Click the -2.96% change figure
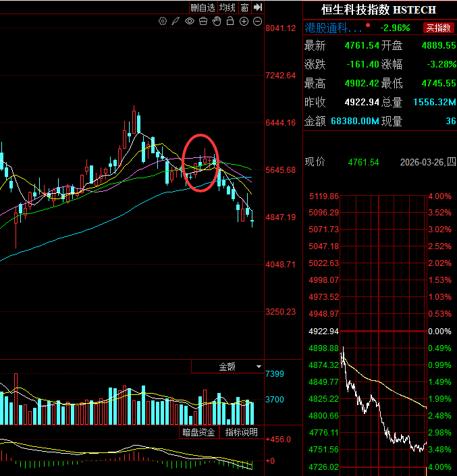457x476 pixels. tap(395, 28)
